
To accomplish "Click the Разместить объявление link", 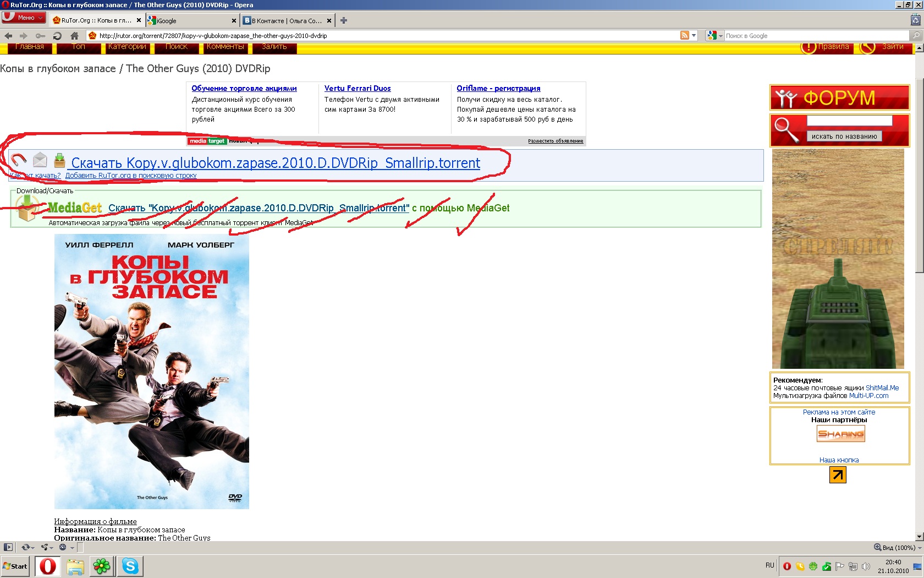I will click(555, 141).
